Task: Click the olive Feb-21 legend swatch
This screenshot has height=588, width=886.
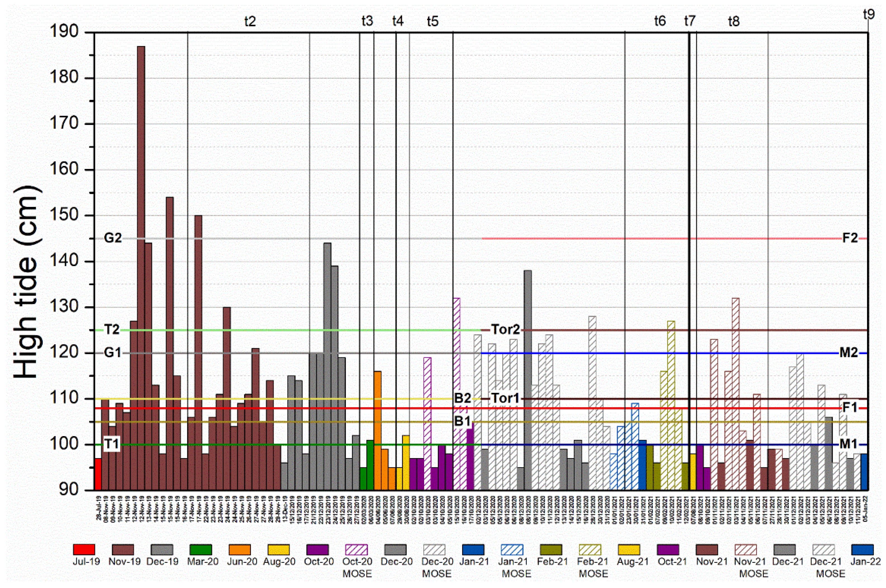Action: pyautogui.click(x=551, y=550)
